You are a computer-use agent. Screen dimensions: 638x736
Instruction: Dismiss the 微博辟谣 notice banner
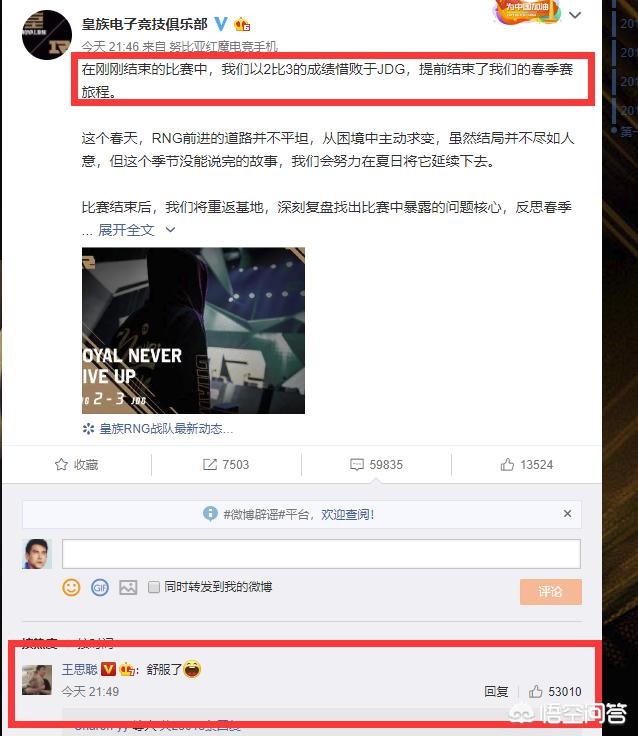pyautogui.click(x=568, y=514)
